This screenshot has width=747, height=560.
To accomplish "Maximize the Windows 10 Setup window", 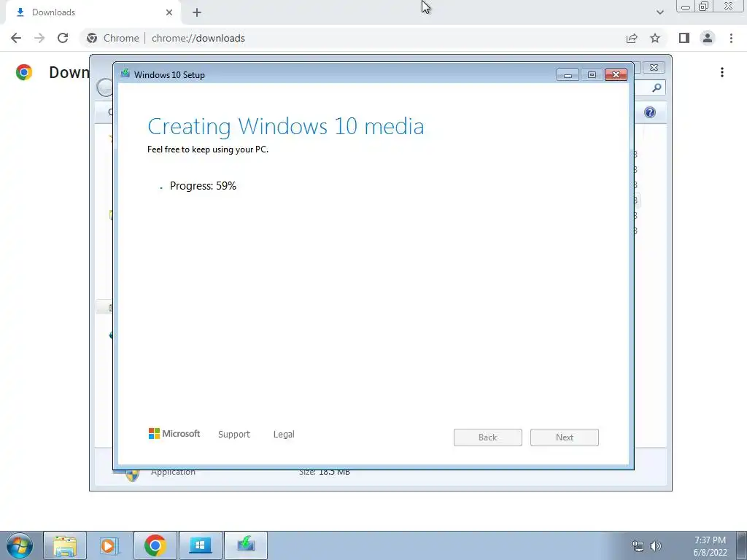I will point(592,75).
